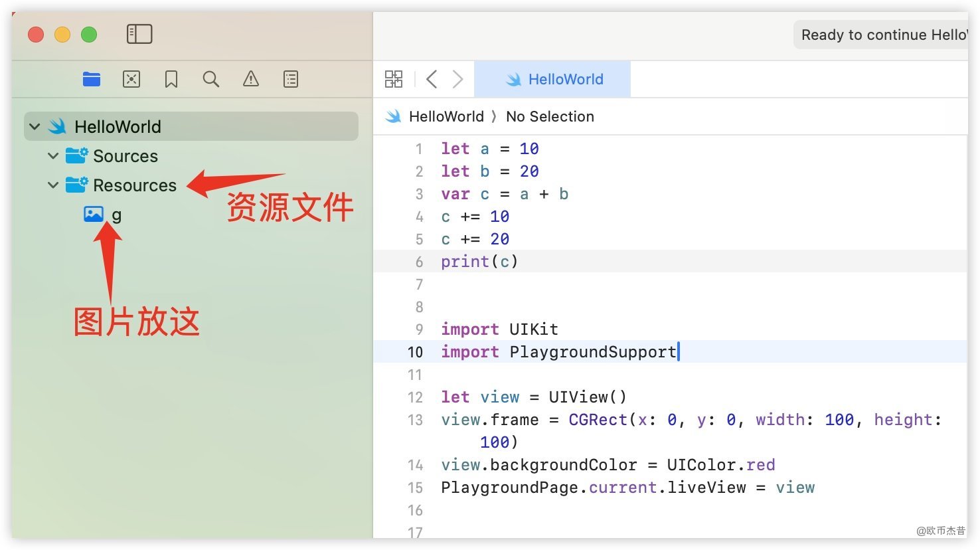Select the Sources folder item
The image size is (980, 550).
click(x=125, y=156)
